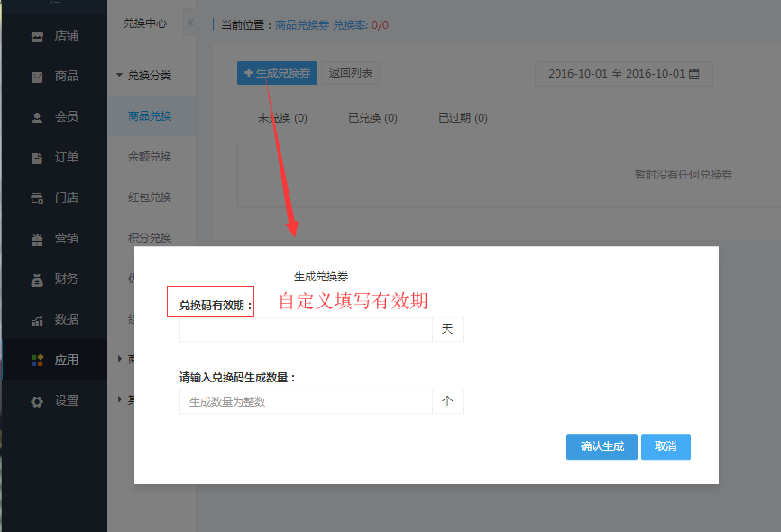This screenshot has height=532, width=781.
Task: Expand the submenu arrow under 设置 row
Action: 120,399
